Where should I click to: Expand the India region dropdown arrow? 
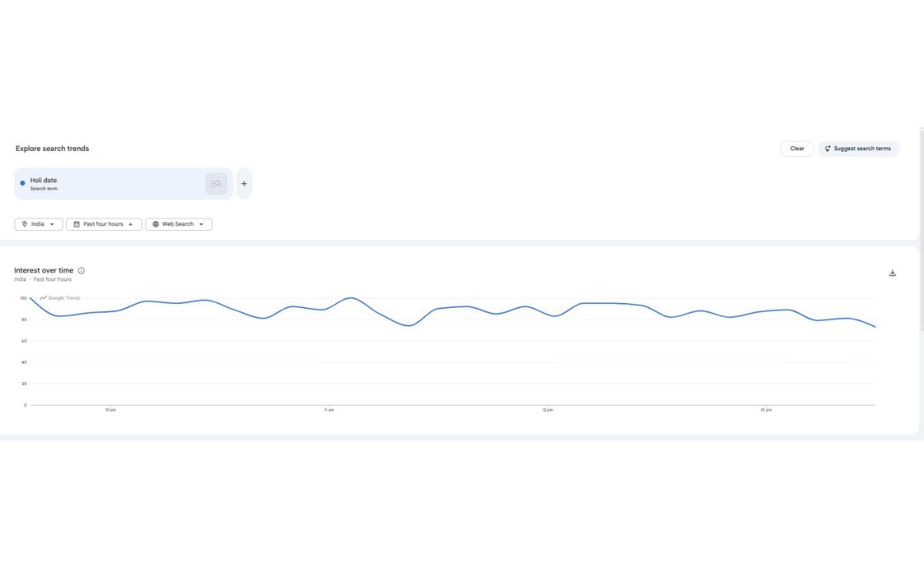tap(52, 224)
